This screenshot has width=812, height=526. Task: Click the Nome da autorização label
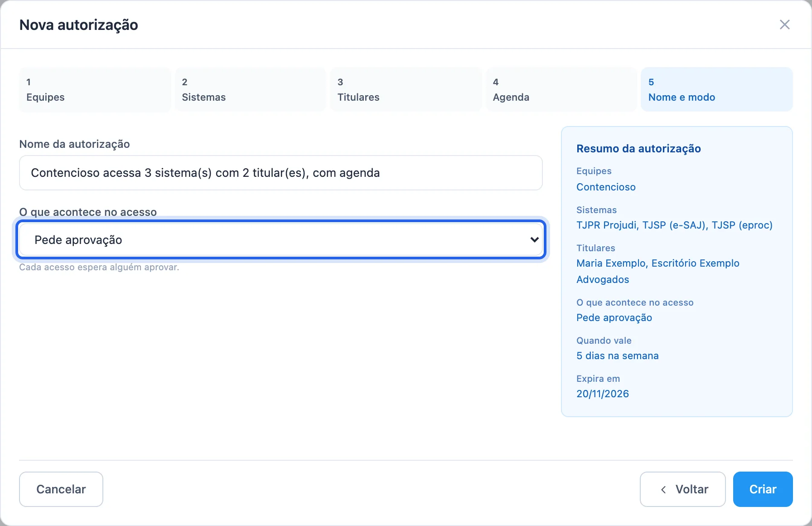(x=74, y=144)
